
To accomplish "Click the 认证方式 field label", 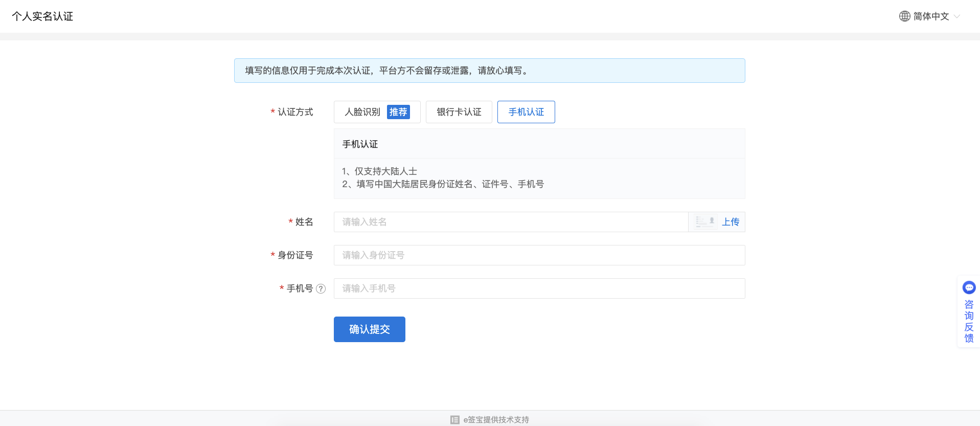I will click(295, 112).
